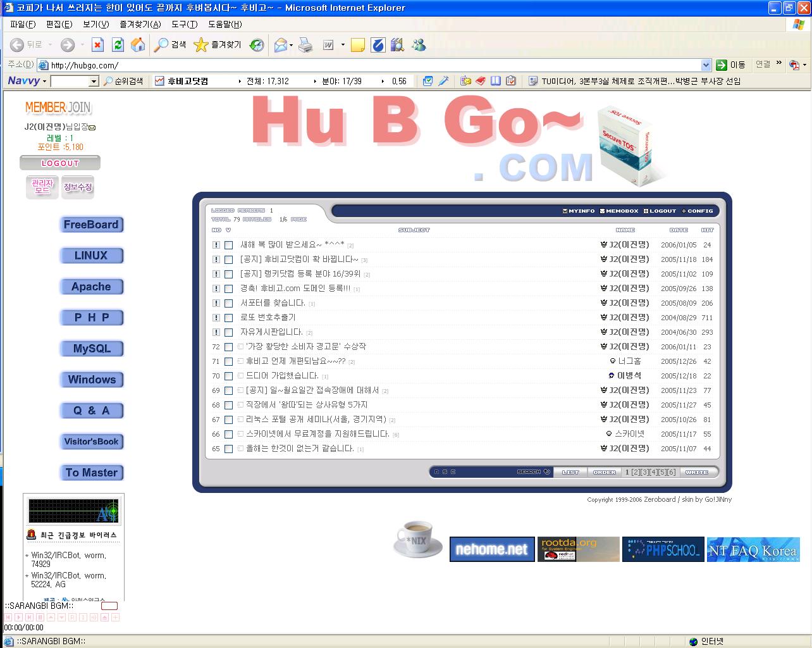Print the page using the printer icon
Viewport: 812px width, 648px height.
click(305, 45)
